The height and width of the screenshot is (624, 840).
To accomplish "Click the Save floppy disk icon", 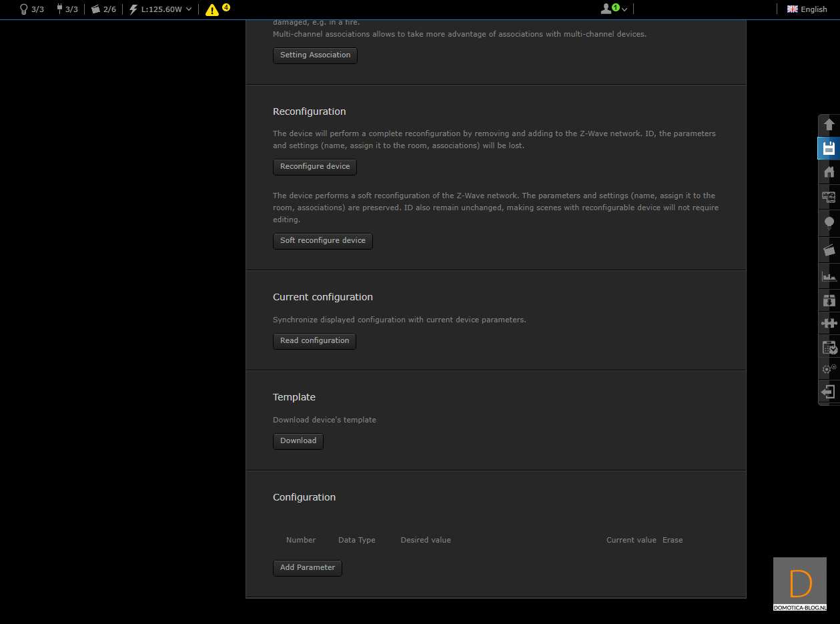I will (x=829, y=148).
